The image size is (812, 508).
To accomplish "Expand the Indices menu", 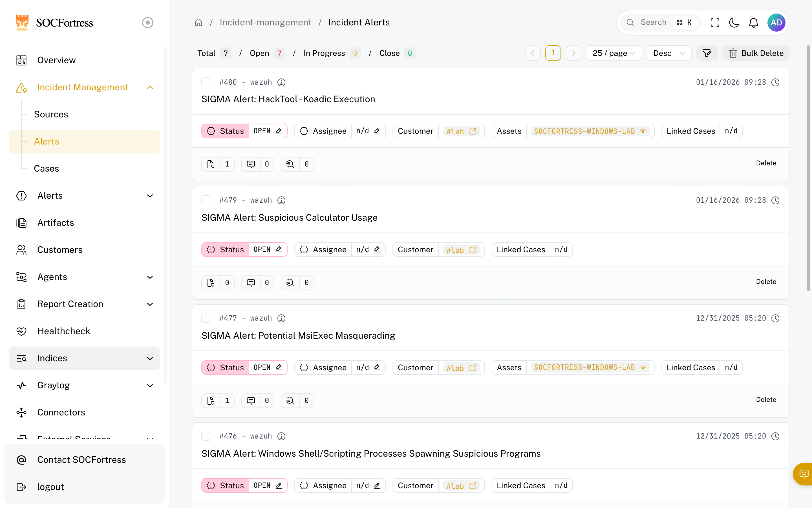I will click(85, 358).
